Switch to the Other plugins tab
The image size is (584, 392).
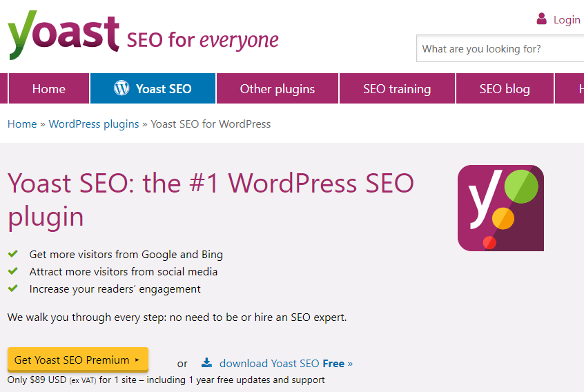pyautogui.click(x=277, y=88)
